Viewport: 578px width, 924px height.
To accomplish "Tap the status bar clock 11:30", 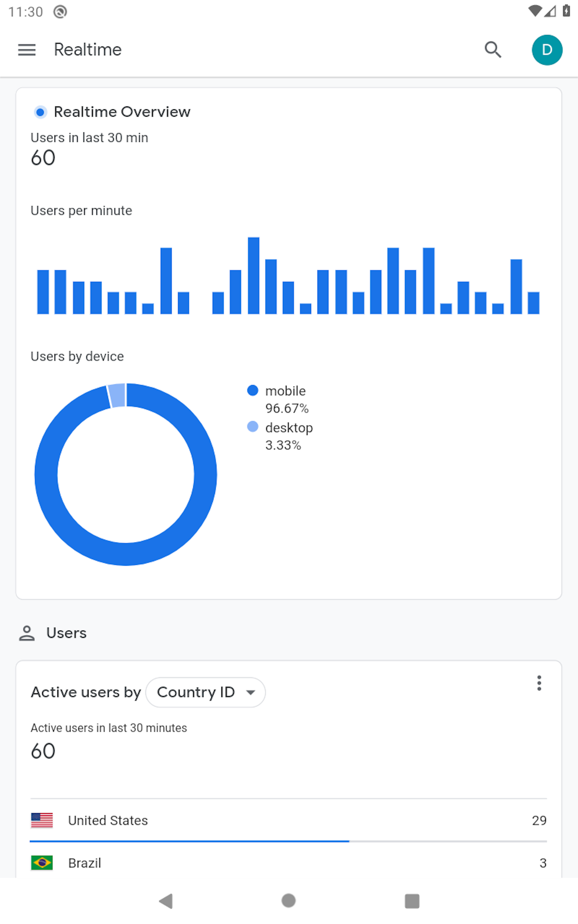I will tap(25, 12).
